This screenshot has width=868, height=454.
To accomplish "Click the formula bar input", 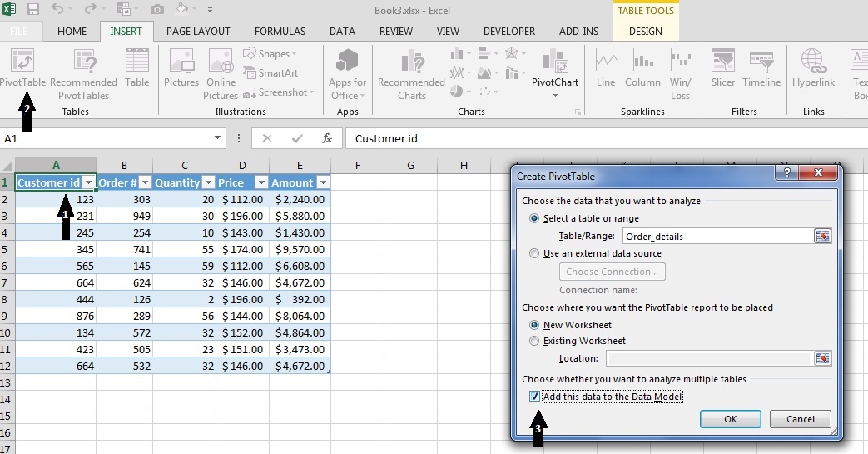I will coord(606,138).
